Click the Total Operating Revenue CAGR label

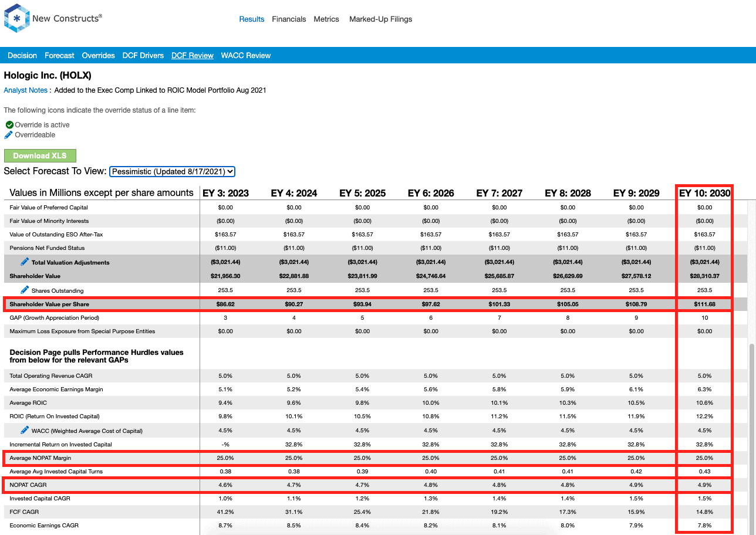coord(51,376)
